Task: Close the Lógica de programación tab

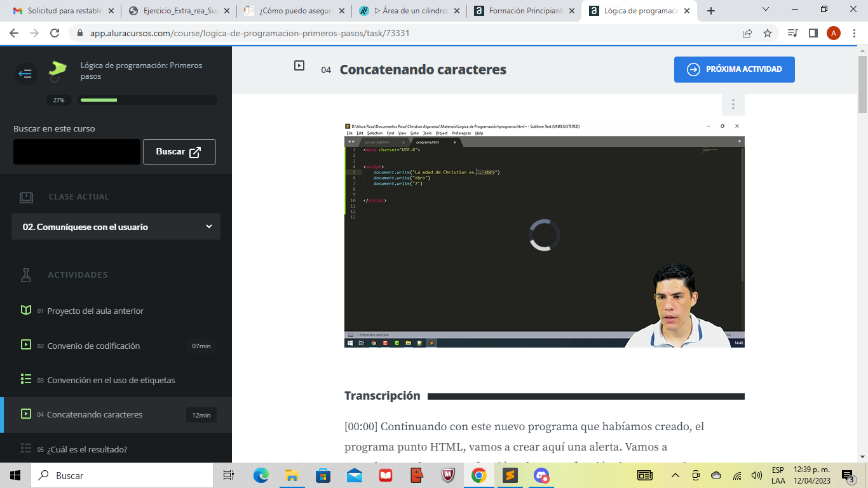Action: (x=686, y=11)
